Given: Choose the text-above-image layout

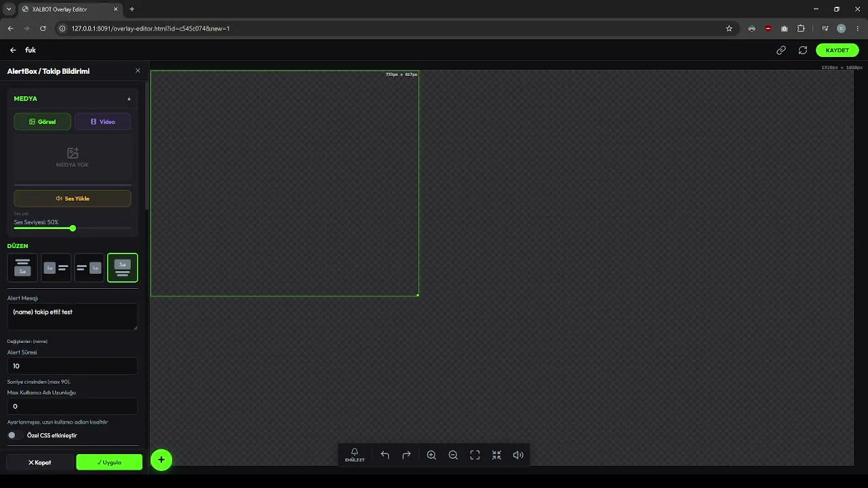Looking at the screenshot, I should pyautogui.click(x=22, y=268).
